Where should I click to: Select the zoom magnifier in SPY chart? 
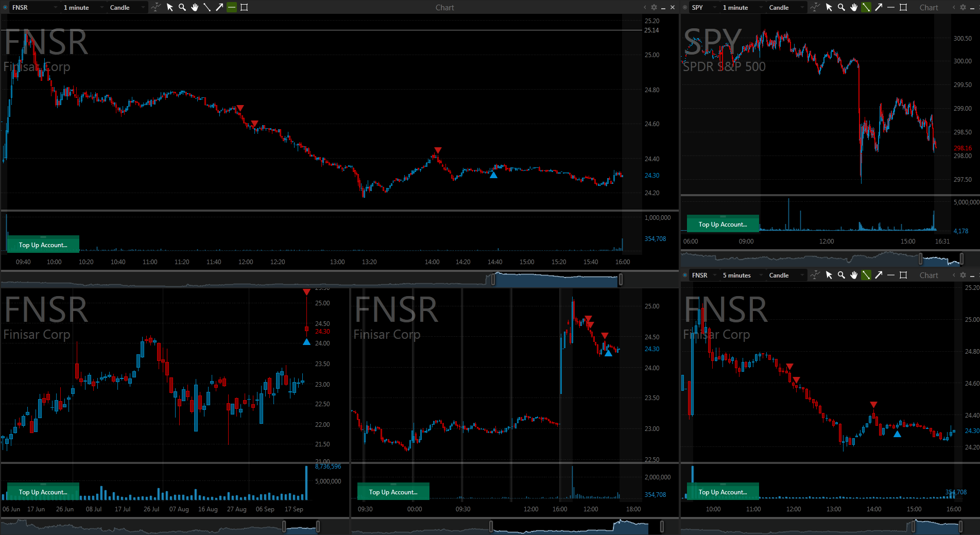point(841,7)
